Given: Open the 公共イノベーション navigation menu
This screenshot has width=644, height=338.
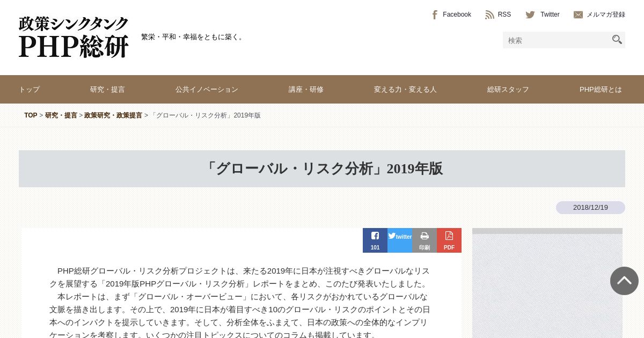Looking at the screenshot, I should (x=207, y=90).
